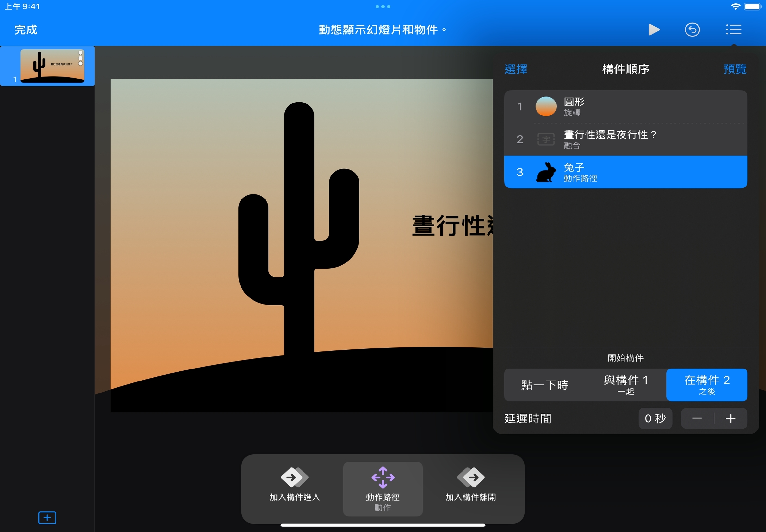The width and height of the screenshot is (766, 532).
Task: Select the 加入構件離開 build-out icon
Action: (x=471, y=477)
